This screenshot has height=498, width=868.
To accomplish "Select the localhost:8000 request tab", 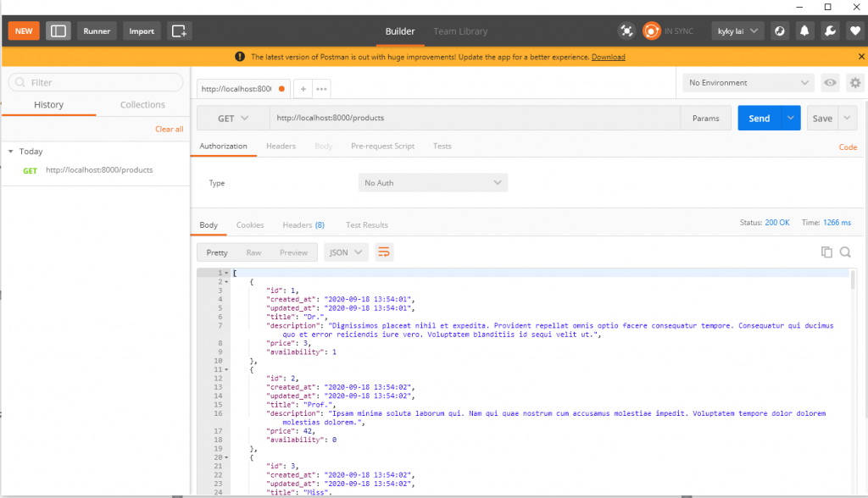I will tap(242, 89).
